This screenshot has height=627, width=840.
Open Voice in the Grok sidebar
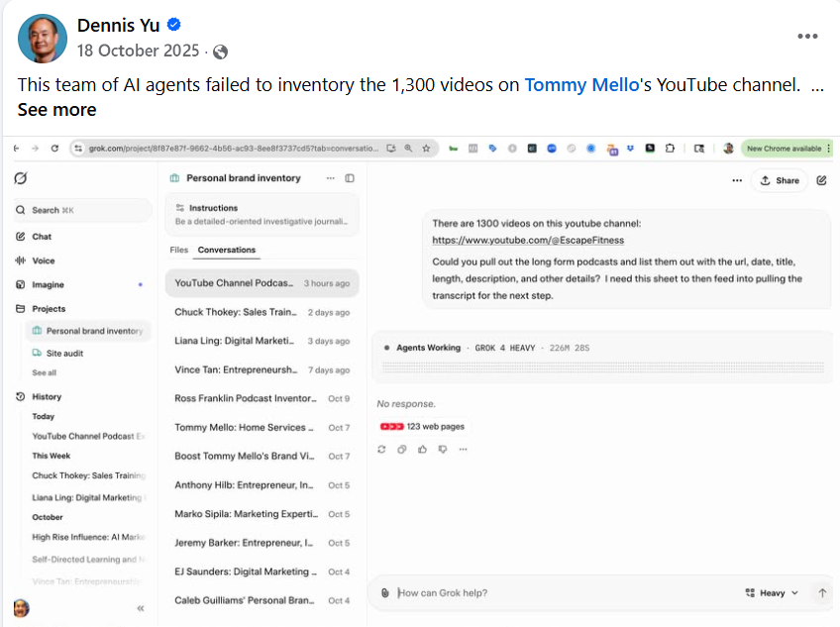[x=44, y=261]
